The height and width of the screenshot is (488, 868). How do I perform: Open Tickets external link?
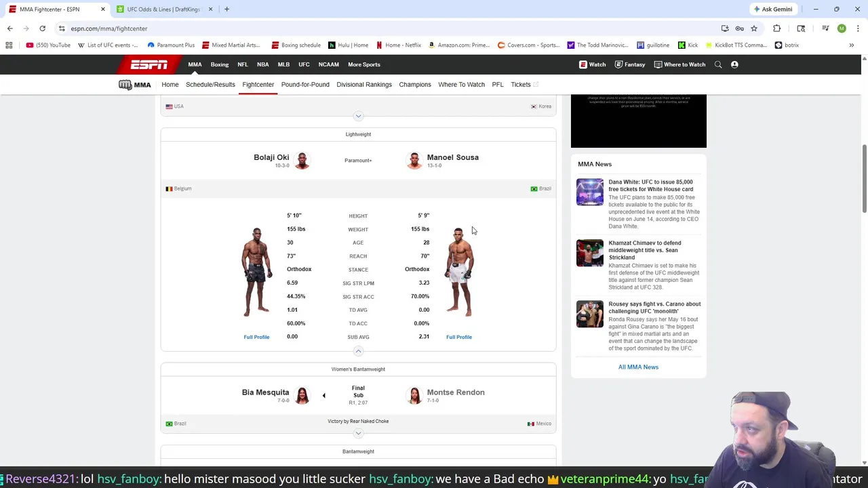pos(524,85)
